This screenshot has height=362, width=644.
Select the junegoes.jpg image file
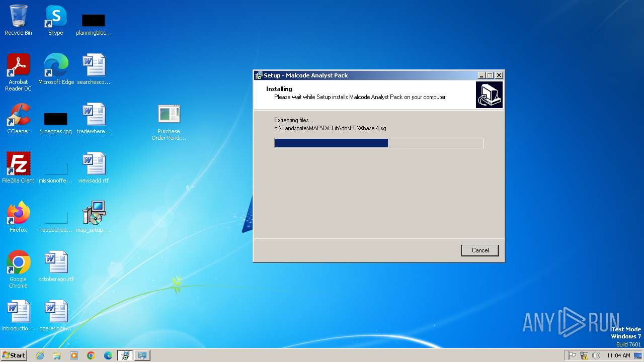pos(56,123)
